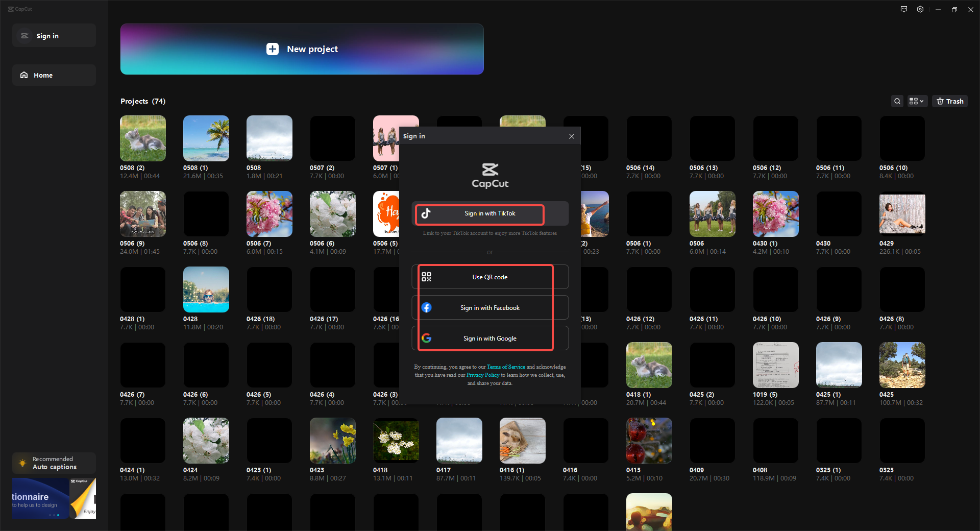The width and height of the screenshot is (980, 531).
Task: Open project 0418 white flowers thumbnail
Action: [396, 441]
